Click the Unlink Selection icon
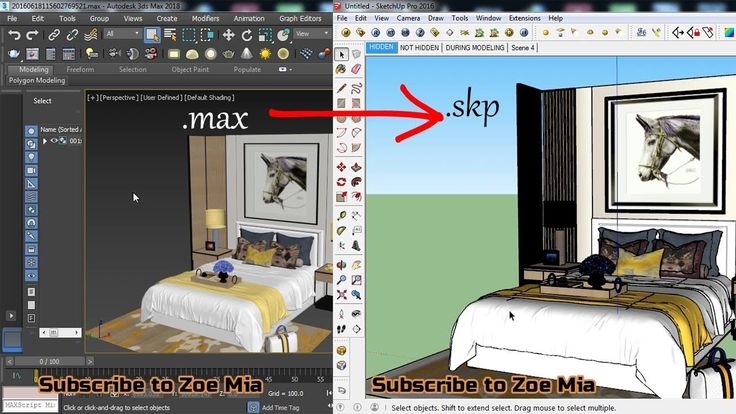The image size is (736, 414). (x=72, y=35)
